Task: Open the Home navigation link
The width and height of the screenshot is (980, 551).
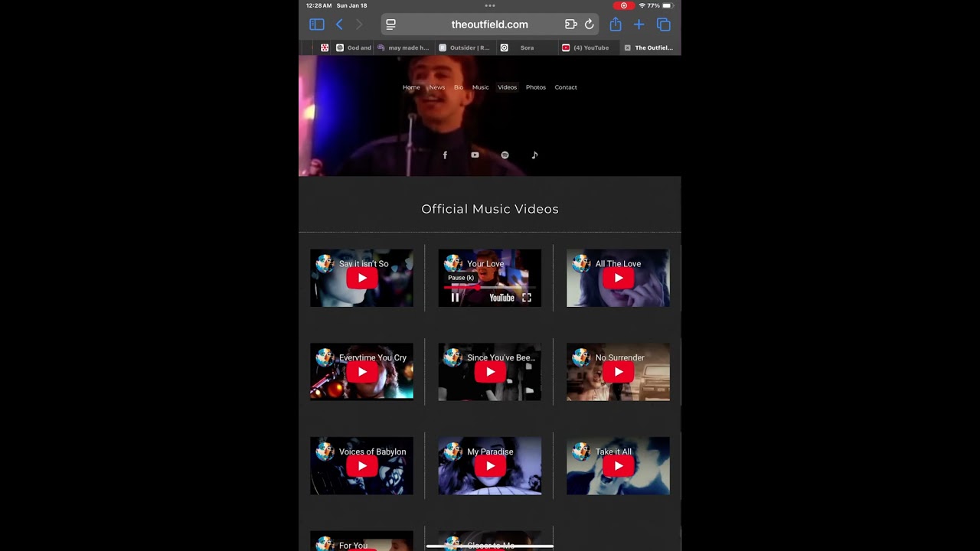Action: point(411,87)
